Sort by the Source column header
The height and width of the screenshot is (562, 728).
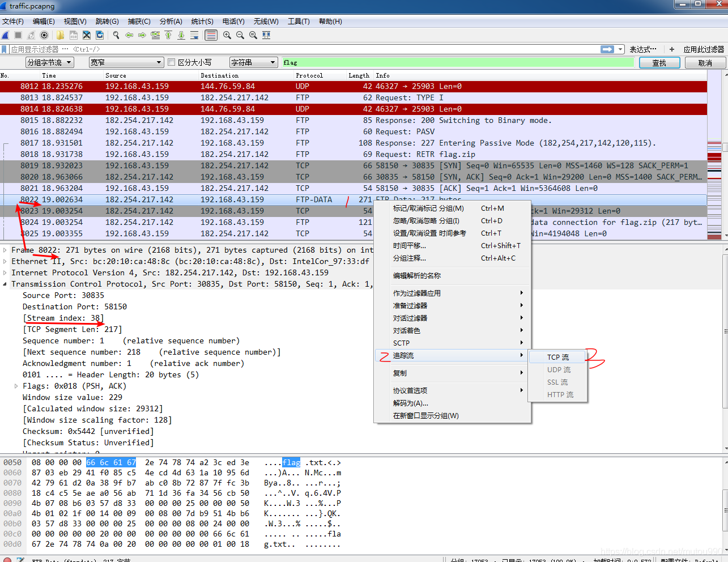pos(116,75)
